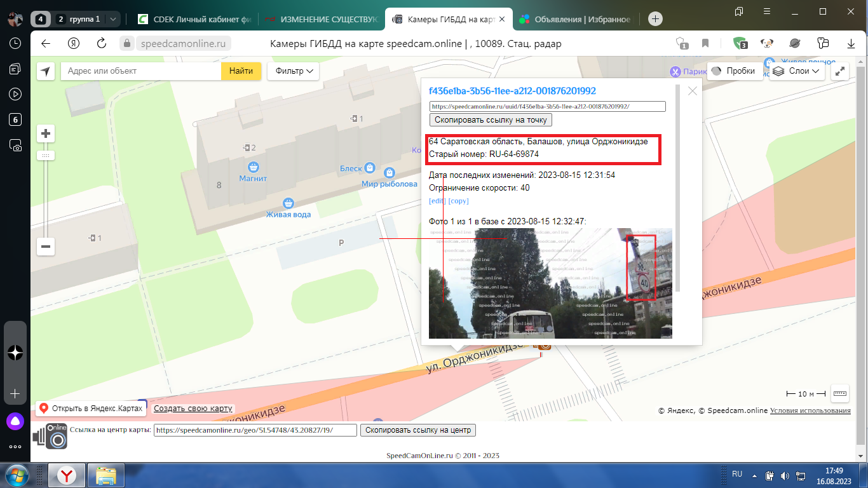This screenshot has height=488, width=868.
Task: Click the map zoom out minus button
Action: point(46,247)
